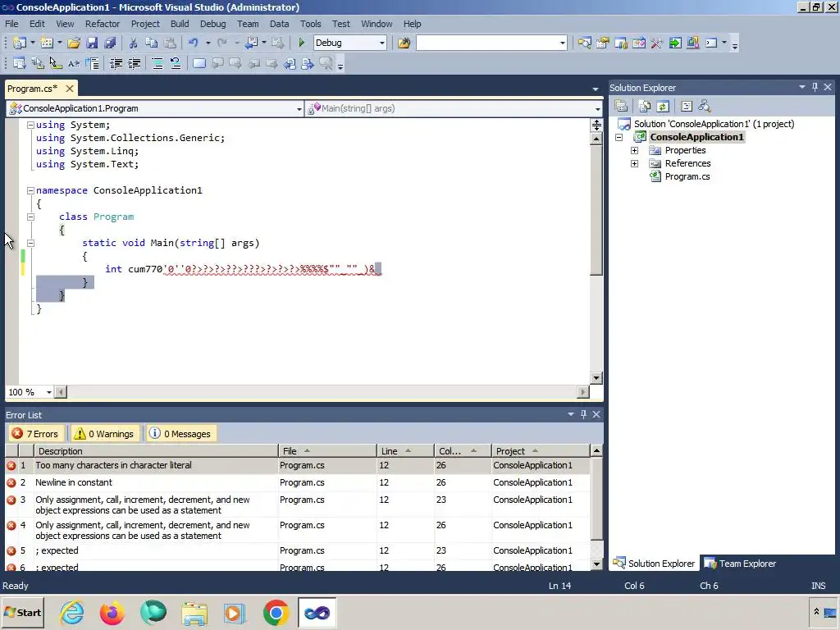Open the Debug configuration dropdown
The width and height of the screenshot is (840, 630).
tap(382, 43)
